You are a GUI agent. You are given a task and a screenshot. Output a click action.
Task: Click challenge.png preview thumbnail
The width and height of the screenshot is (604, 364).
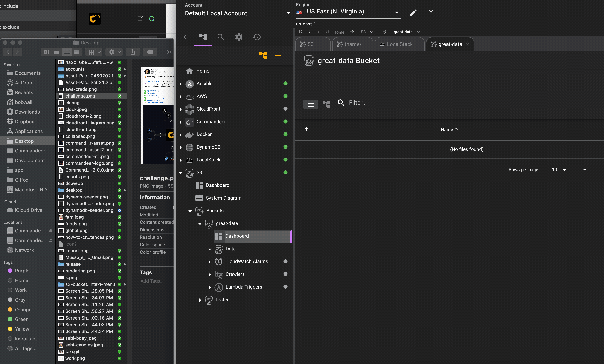click(x=158, y=115)
